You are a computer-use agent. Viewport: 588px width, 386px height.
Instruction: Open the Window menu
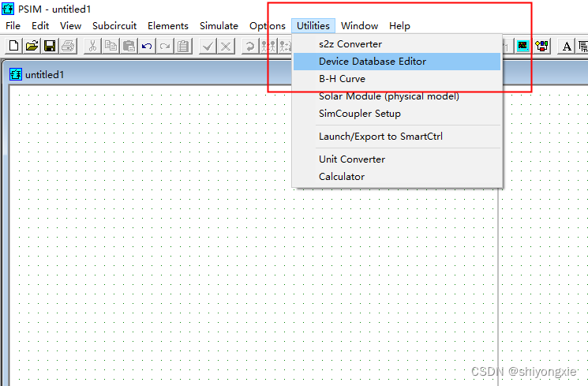click(359, 26)
